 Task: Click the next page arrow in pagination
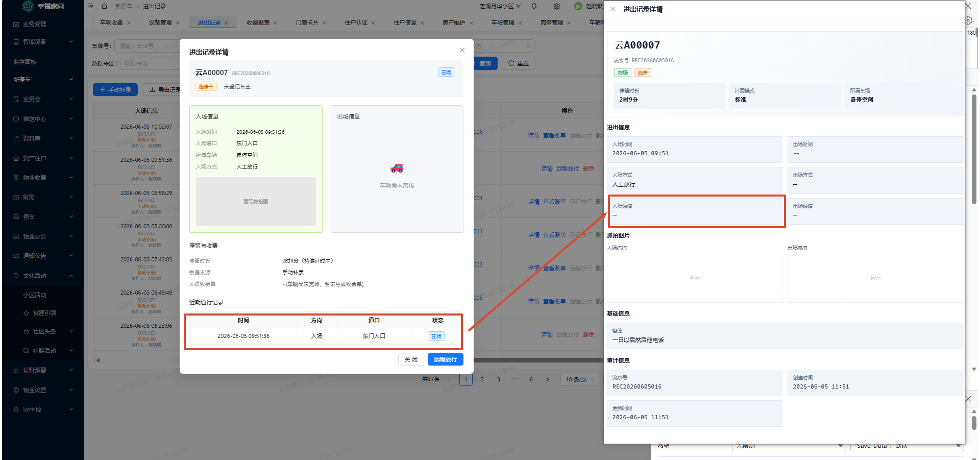click(x=548, y=379)
